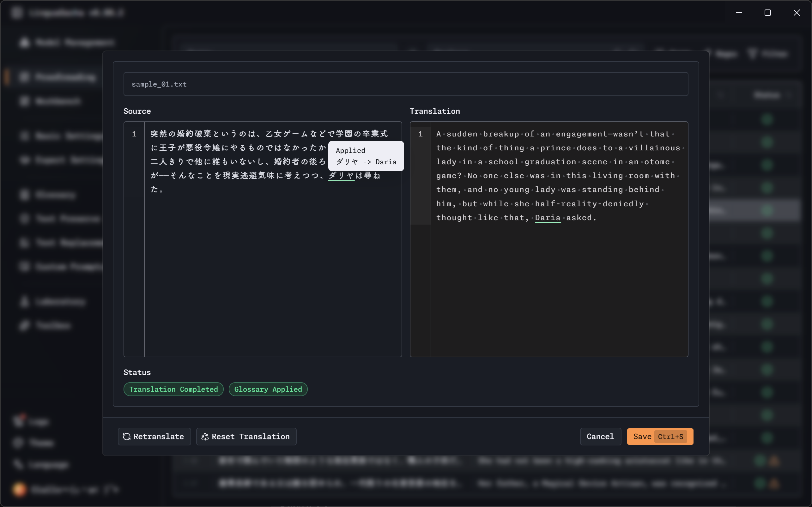This screenshot has height=507, width=812.
Task: Select the sample_01.txt filename field
Action: point(406,84)
